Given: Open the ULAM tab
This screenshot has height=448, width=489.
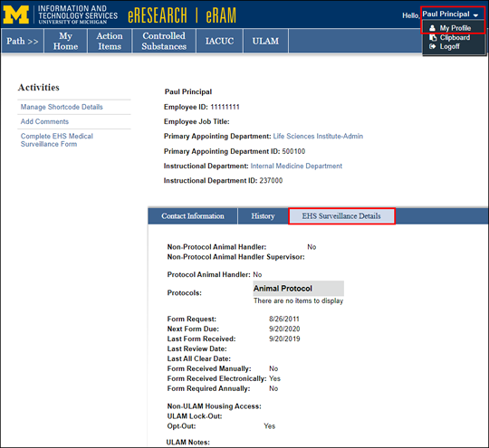Looking at the screenshot, I should [x=265, y=41].
